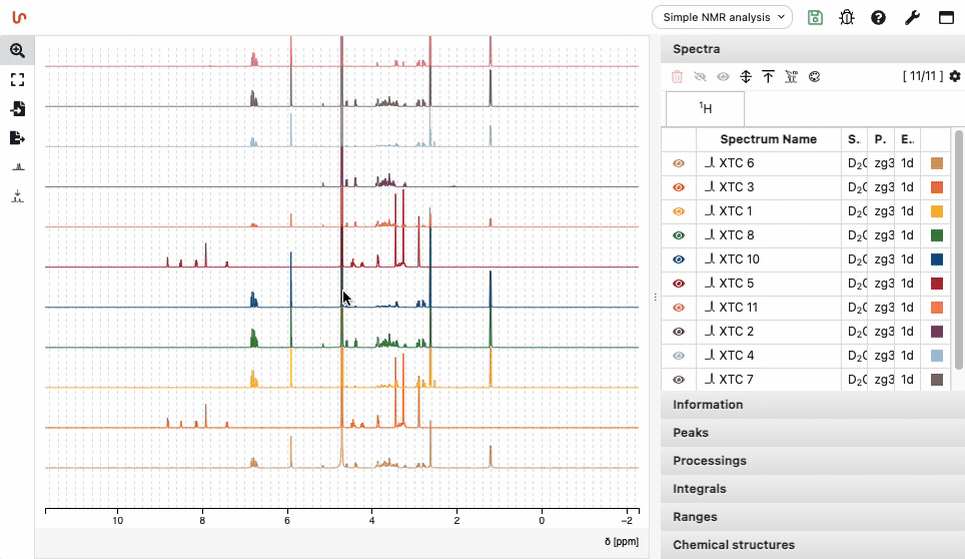This screenshot has height=559, width=965.
Task: Click the vertical alignment arrows icon
Action: point(745,76)
